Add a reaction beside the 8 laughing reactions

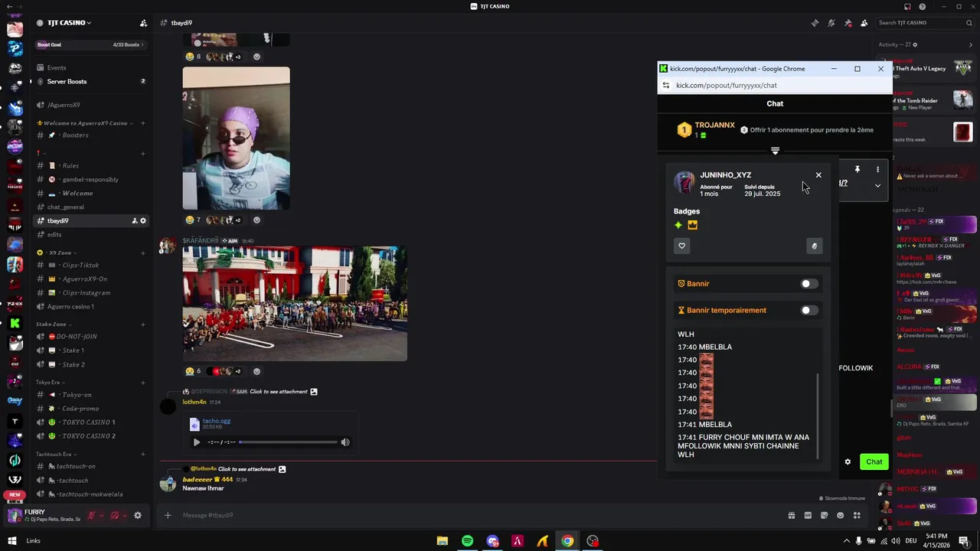pyautogui.click(x=256, y=57)
